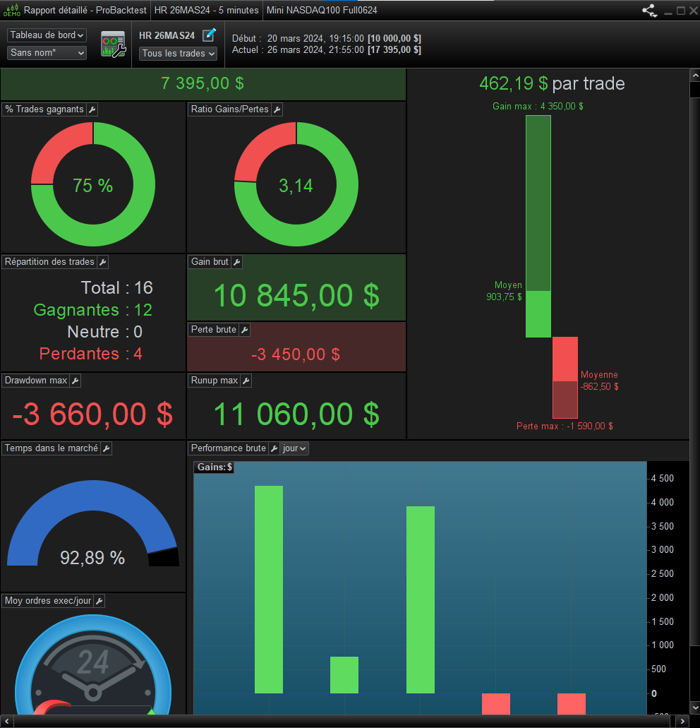Change the jour period dropdown
Image resolution: width=700 pixels, height=728 pixels.
pyautogui.click(x=294, y=448)
